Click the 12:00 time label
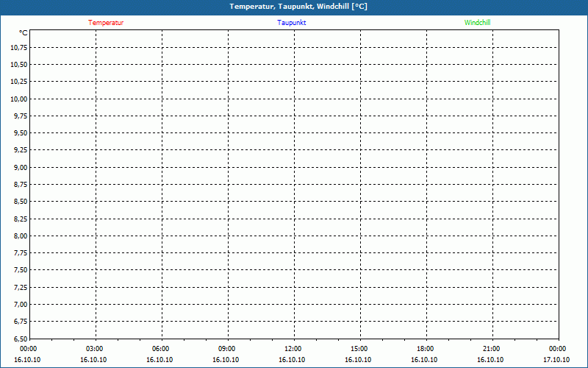This screenshot has height=368, width=588. [293, 349]
